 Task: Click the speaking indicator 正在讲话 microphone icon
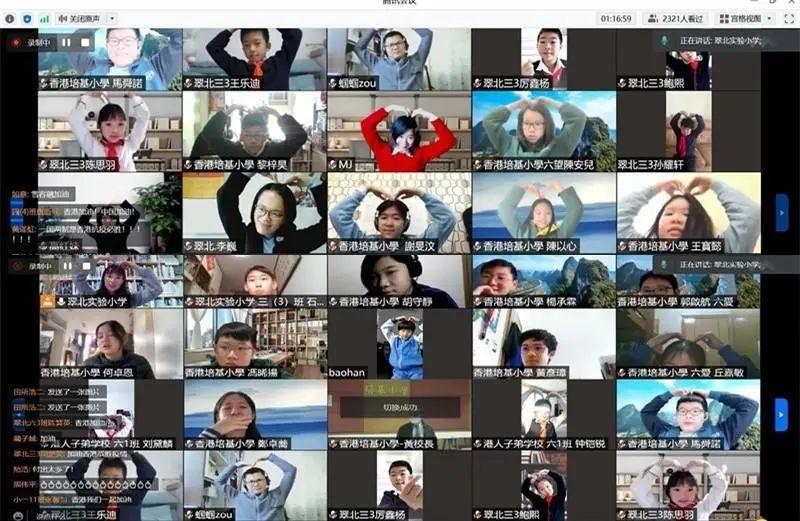click(664, 41)
